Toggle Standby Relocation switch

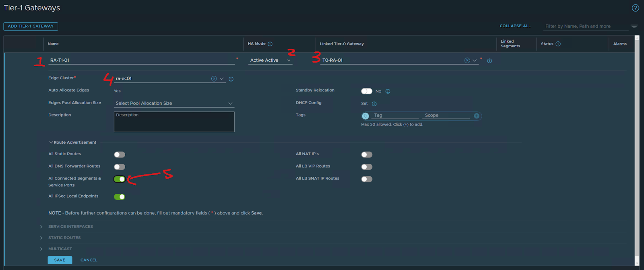pos(366,91)
